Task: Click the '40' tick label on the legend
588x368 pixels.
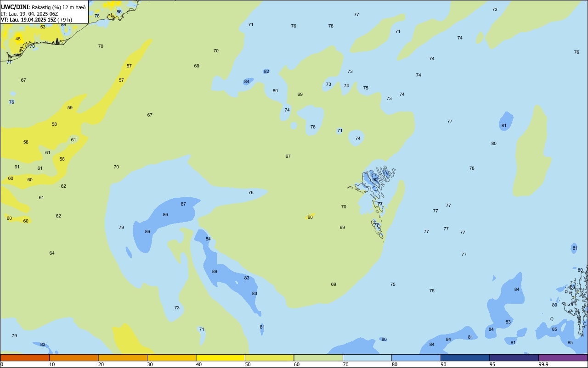Action: click(199, 364)
